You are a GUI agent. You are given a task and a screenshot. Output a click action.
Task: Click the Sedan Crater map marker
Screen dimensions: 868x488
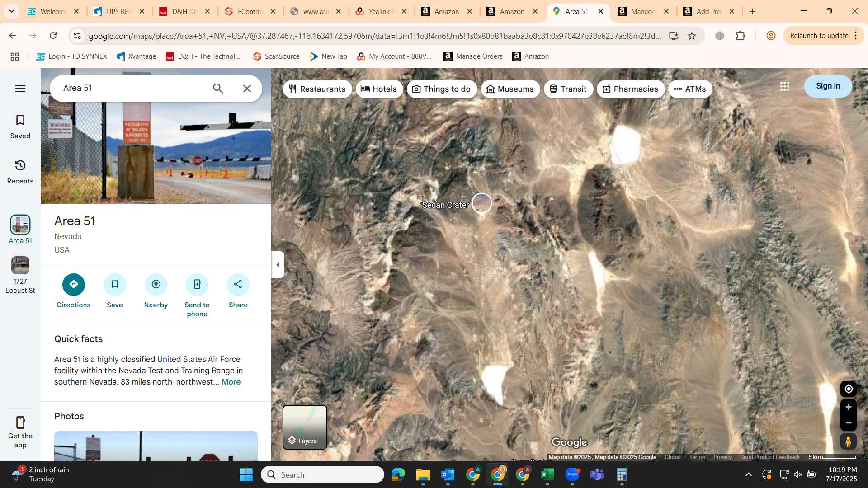pyautogui.click(x=481, y=203)
